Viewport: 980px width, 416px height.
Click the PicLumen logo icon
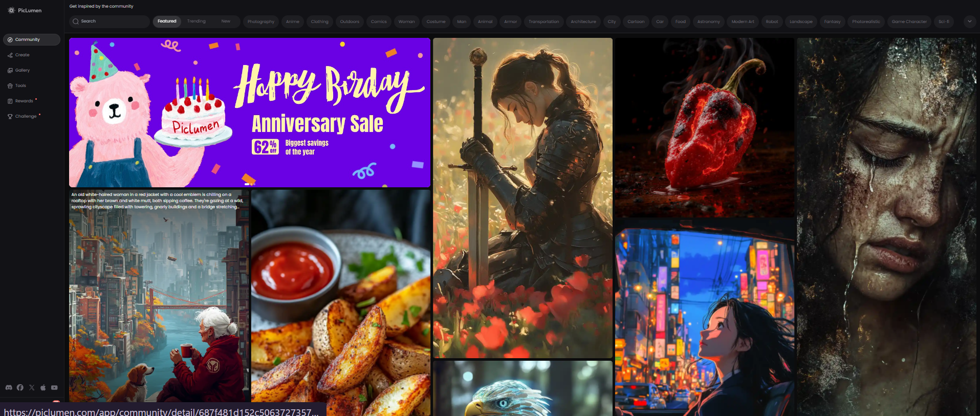[x=11, y=10]
